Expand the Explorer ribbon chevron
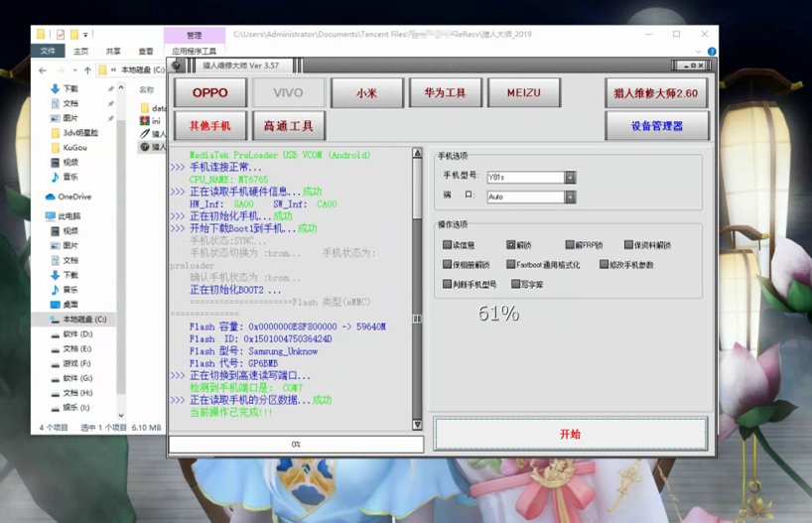 698,52
